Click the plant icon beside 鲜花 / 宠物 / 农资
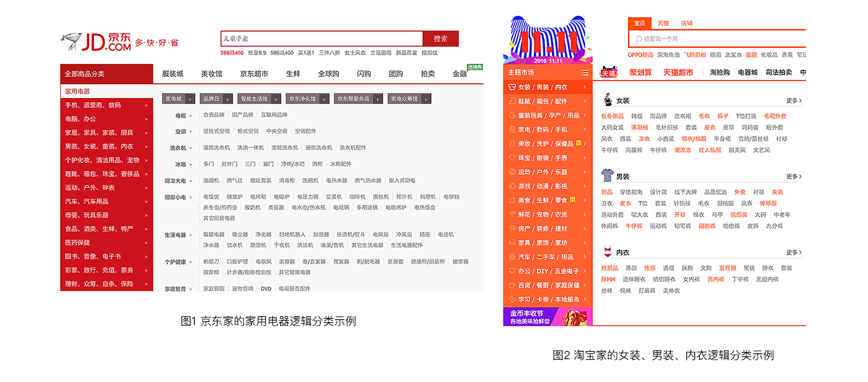The image size is (868, 382). [x=511, y=215]
